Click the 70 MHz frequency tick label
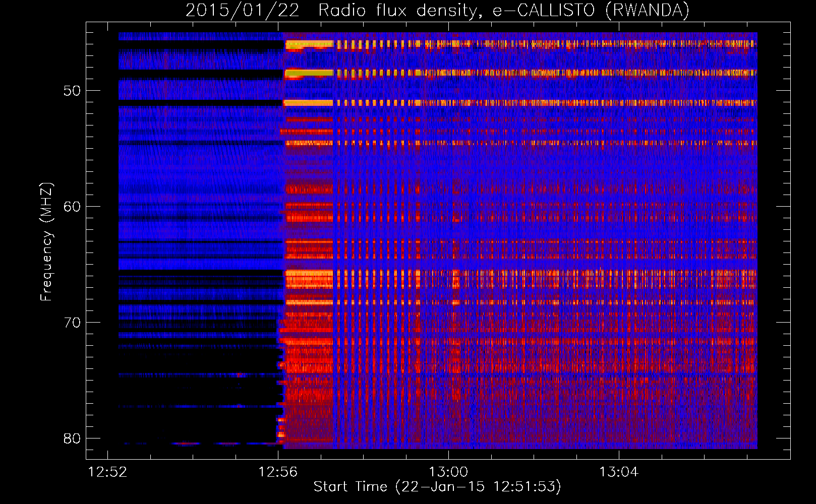This screenshot has width=816, height=504. (x=72, y=323)
